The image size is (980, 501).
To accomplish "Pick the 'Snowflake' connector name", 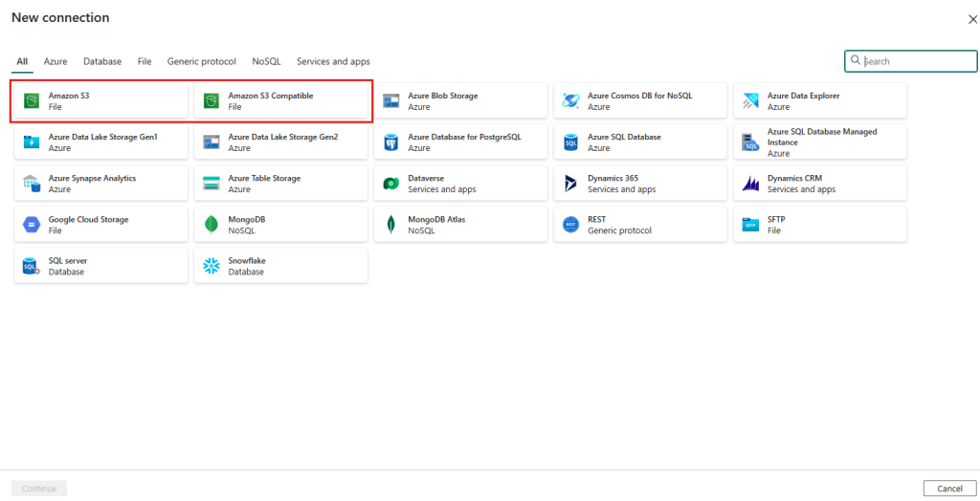I will coord(246,260).
